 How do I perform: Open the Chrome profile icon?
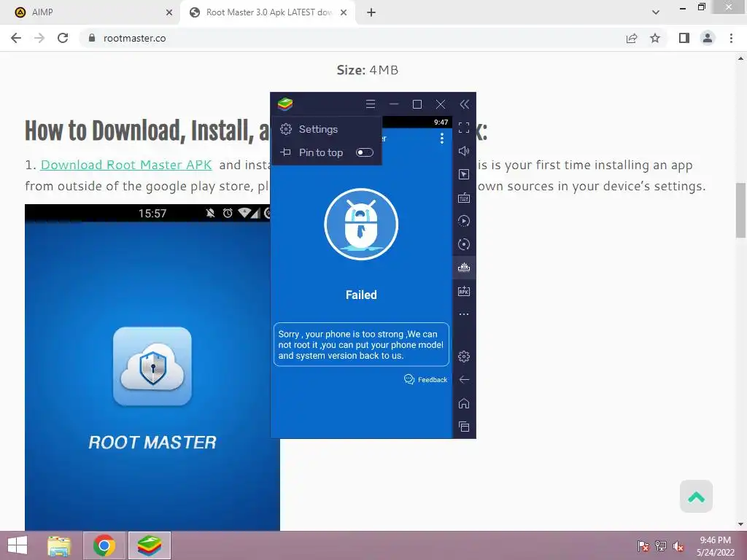pyautogui.click(x=708, y=38)
